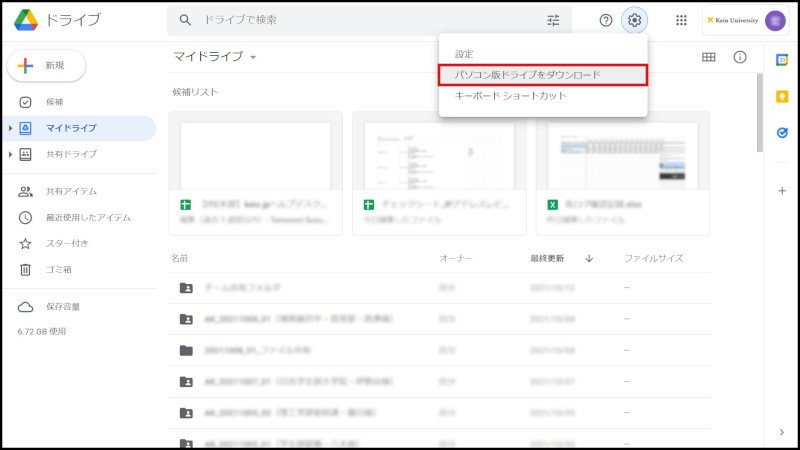The width and height of the screenshot is (800, 450).
Task: Click the ドライブで検索 search field
Action: (x=360, y=20)
